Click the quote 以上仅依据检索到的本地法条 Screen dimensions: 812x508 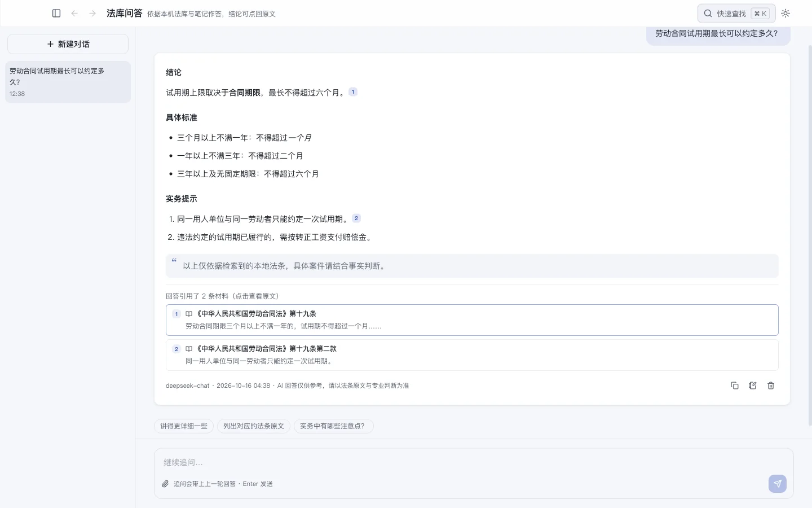pos(472,266)
